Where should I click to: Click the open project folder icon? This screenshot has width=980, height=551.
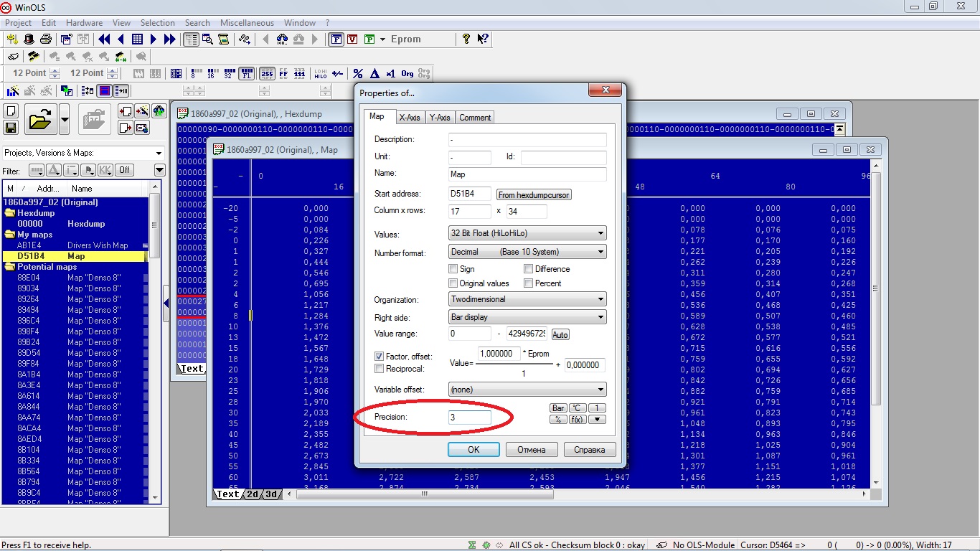[41, 119]
